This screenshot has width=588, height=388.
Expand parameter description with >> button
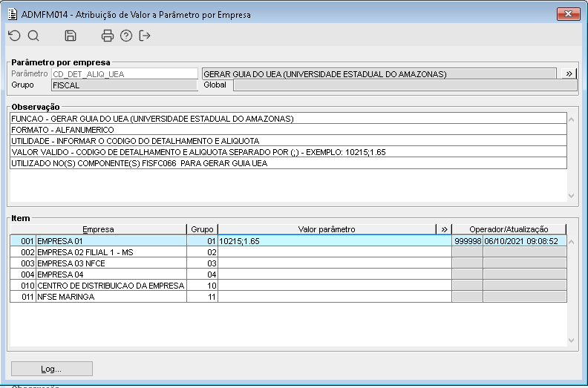[x=569, y=73]
